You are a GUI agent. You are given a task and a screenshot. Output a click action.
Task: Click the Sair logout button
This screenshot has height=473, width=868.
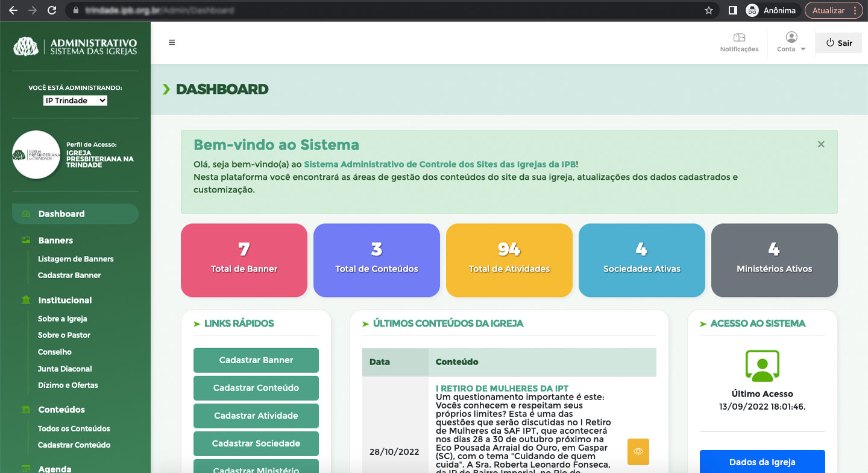point(838,43)
